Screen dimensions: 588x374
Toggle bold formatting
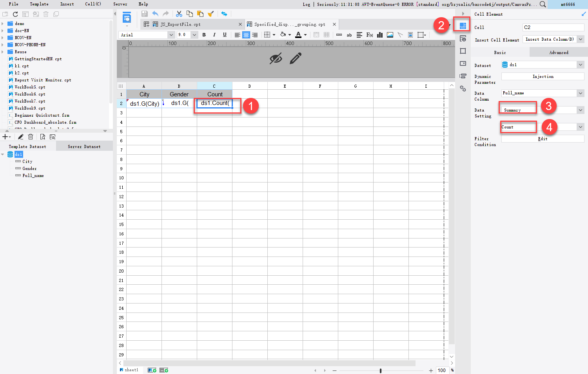click(x=204, y=35)
